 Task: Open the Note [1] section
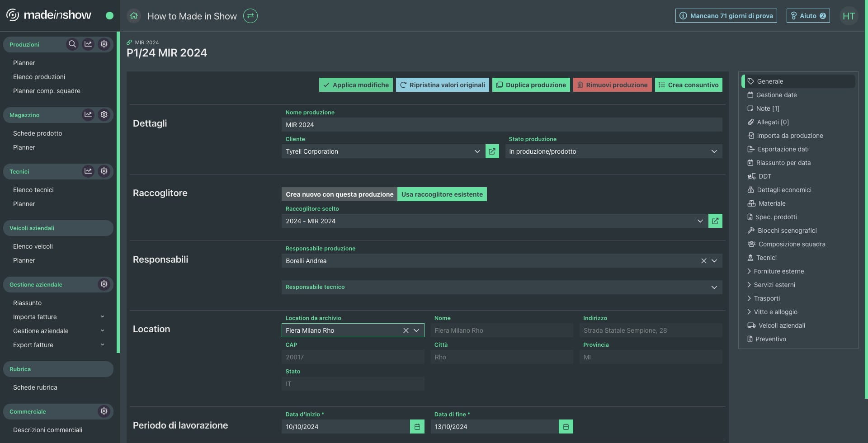point(763,108)
